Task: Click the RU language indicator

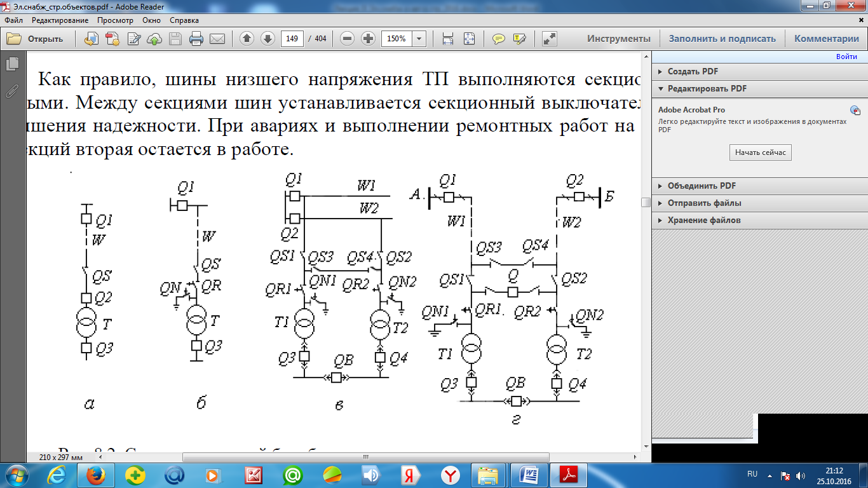Action: point(752,474)
